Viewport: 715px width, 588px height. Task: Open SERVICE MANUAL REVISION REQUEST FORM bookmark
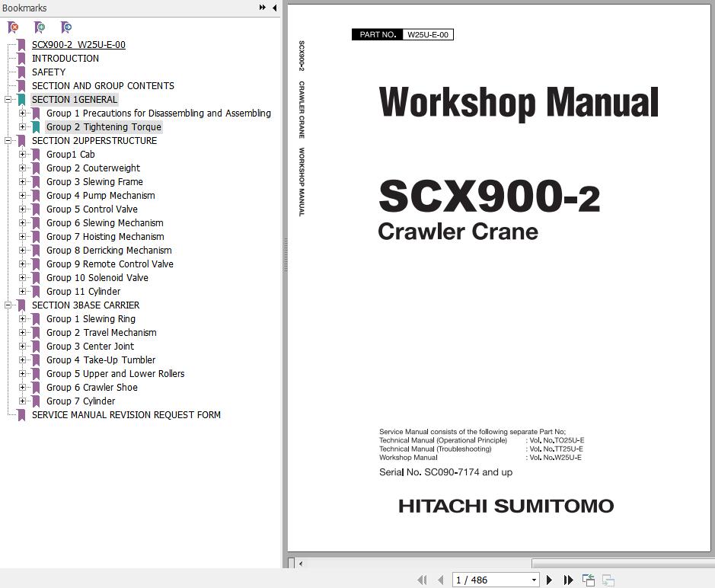pyautogui.click(x=126, y=414)
